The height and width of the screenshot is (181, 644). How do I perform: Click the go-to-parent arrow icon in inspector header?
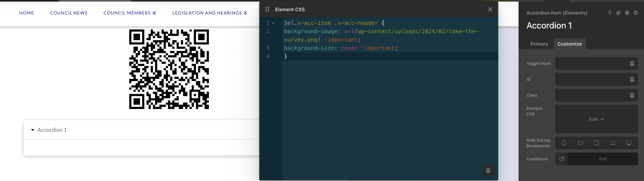[610, 13]
